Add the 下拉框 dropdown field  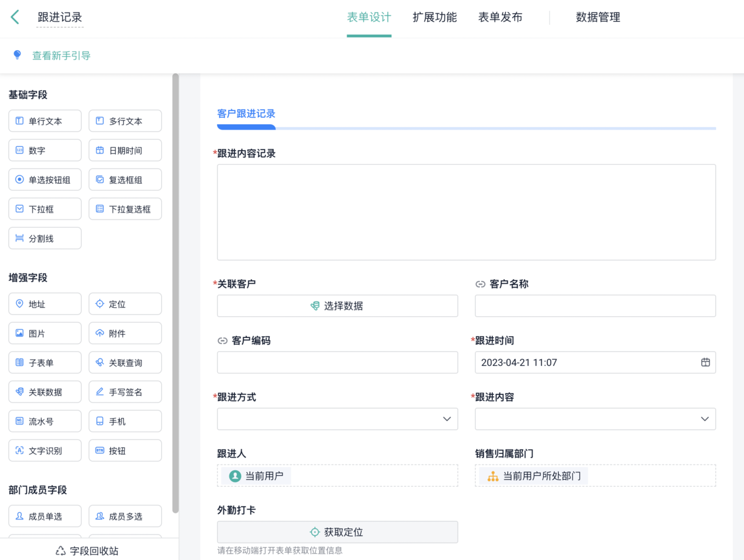45,209
